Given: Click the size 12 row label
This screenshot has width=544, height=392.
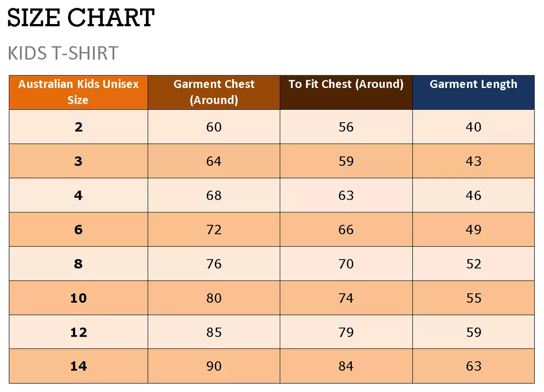Looking at the screenshot, I should (78, 332).
